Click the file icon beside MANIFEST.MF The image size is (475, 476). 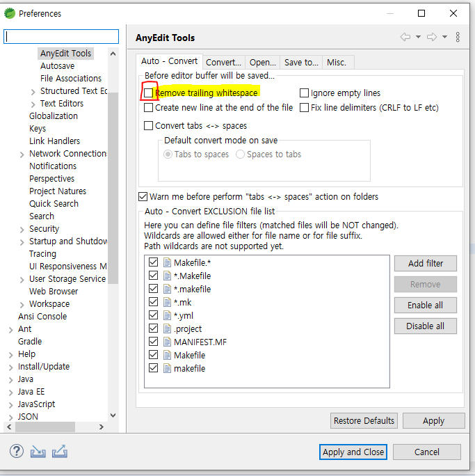pos(167,342)
